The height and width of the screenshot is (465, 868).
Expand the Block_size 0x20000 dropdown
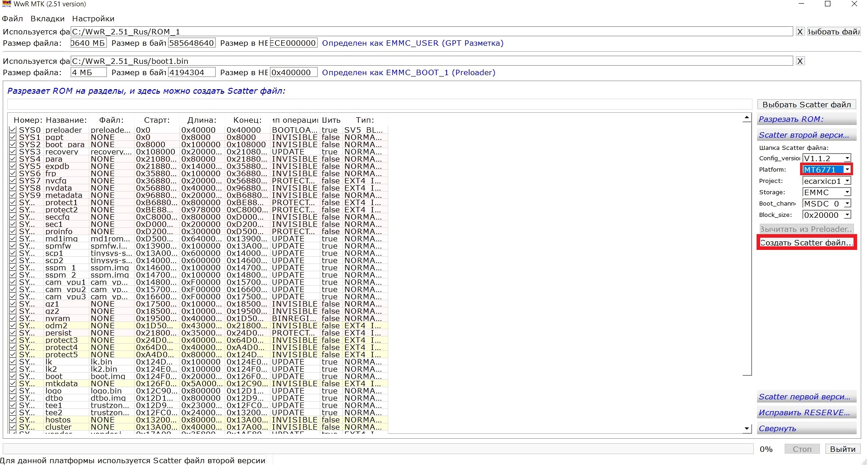(x=847, y=215)
